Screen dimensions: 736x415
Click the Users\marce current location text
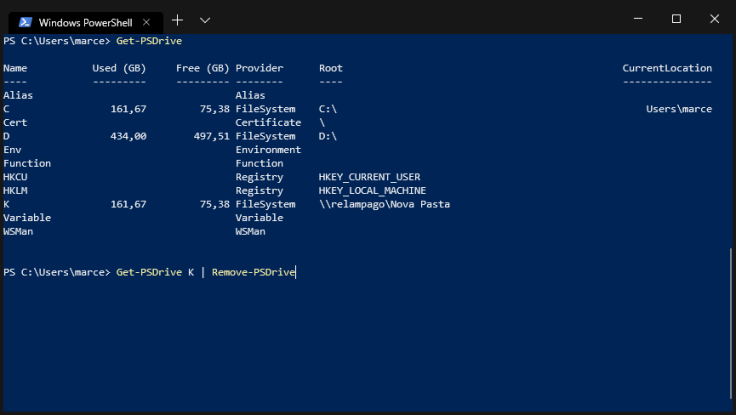679,109
